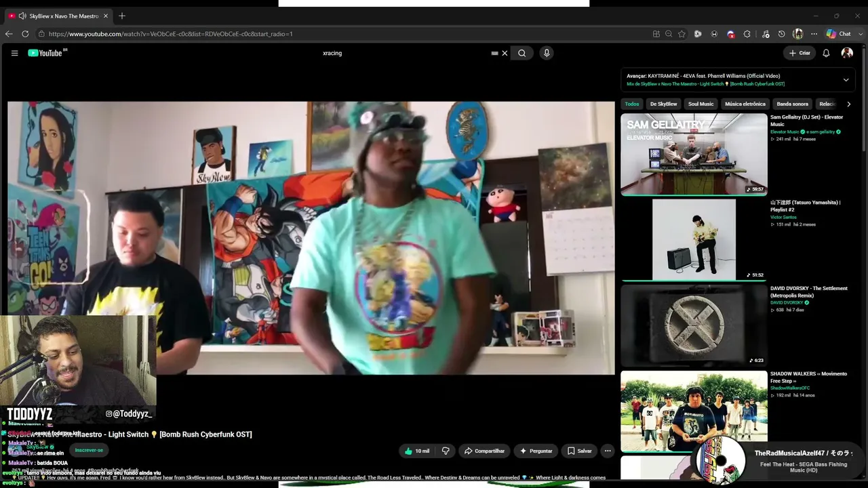Go back with the browser back arrow
This screenshot has height=488, width=868.
click(9, 34)
